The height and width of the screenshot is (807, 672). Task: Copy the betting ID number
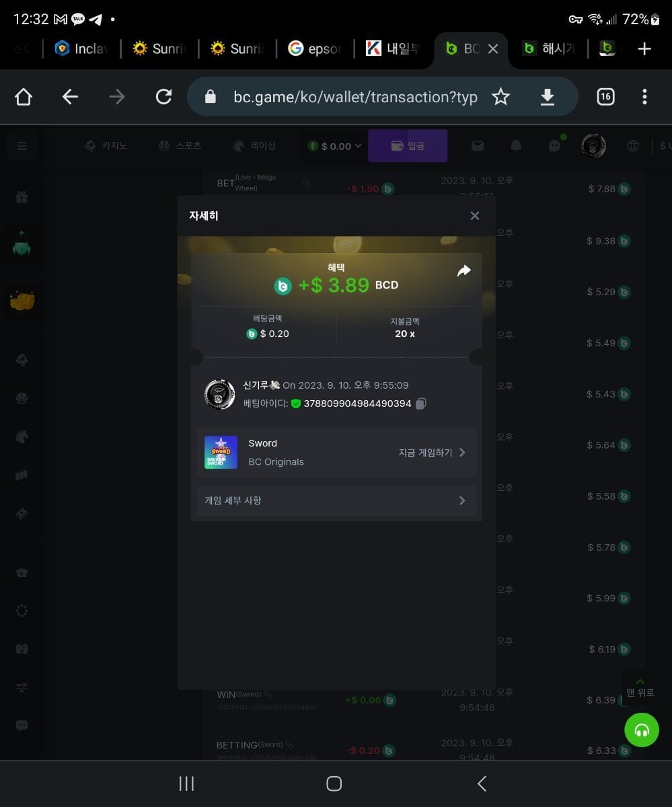pyautogui.click(x=421, y=403)
